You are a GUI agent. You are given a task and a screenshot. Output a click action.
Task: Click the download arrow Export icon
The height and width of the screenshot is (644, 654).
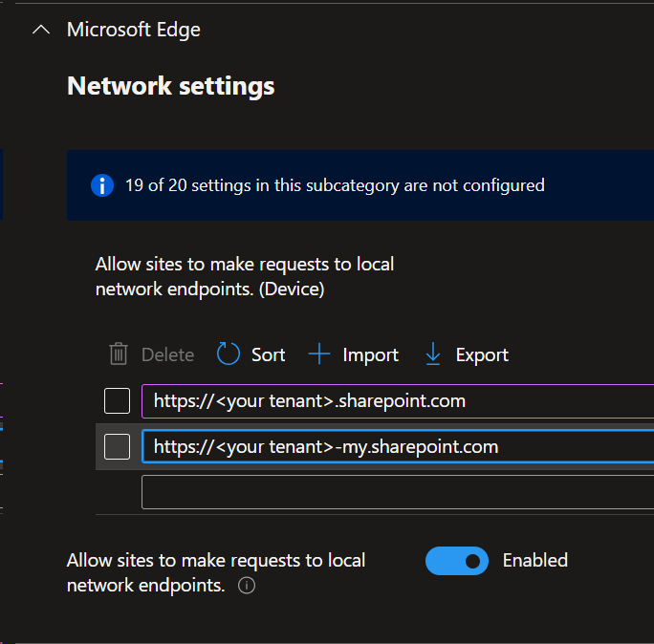pos(433,354)
